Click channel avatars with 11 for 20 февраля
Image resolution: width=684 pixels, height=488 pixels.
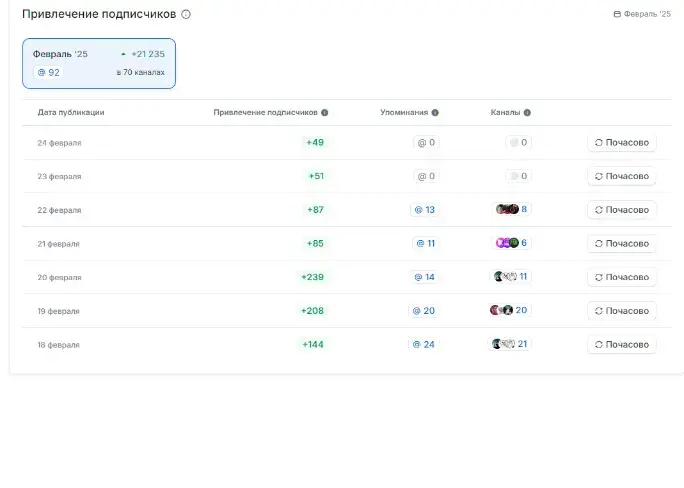(510, 276)
